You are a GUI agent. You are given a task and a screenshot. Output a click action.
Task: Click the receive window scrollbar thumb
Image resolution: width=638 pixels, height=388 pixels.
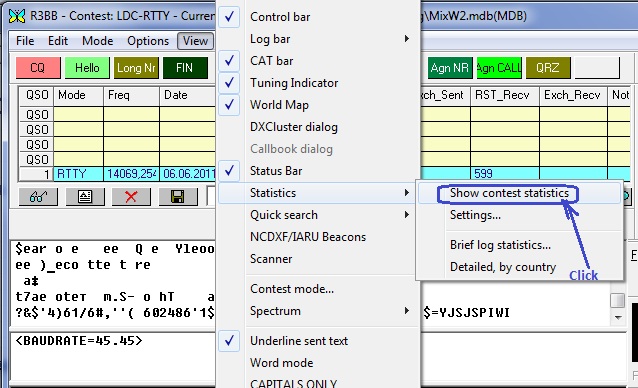click(x=618, y=300)
